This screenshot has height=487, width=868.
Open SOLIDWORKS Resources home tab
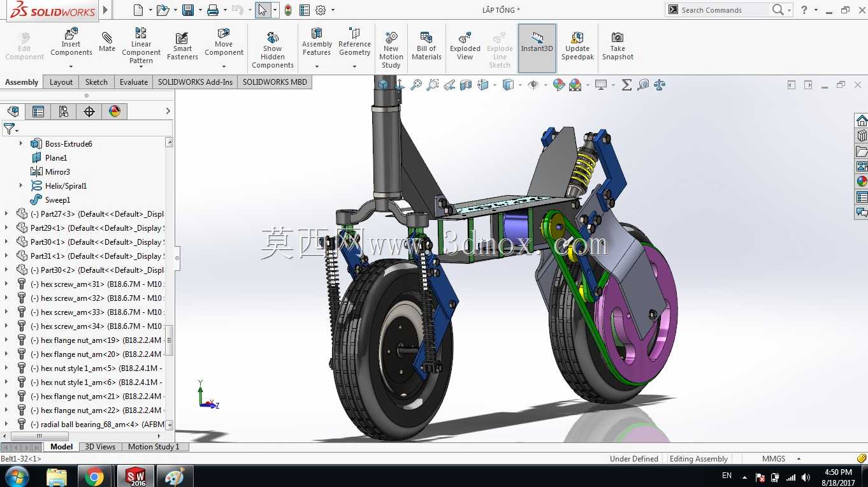[x=862, y=120]
